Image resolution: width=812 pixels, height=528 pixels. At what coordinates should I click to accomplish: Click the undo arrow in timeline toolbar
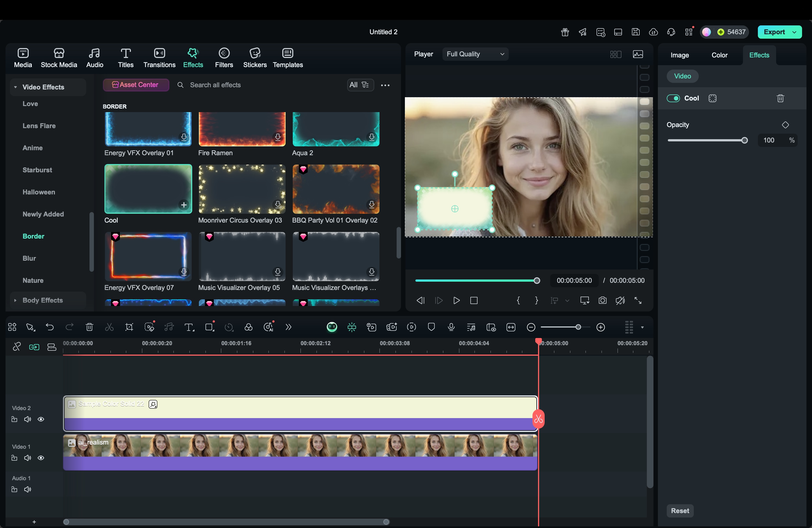click(50, 327)
